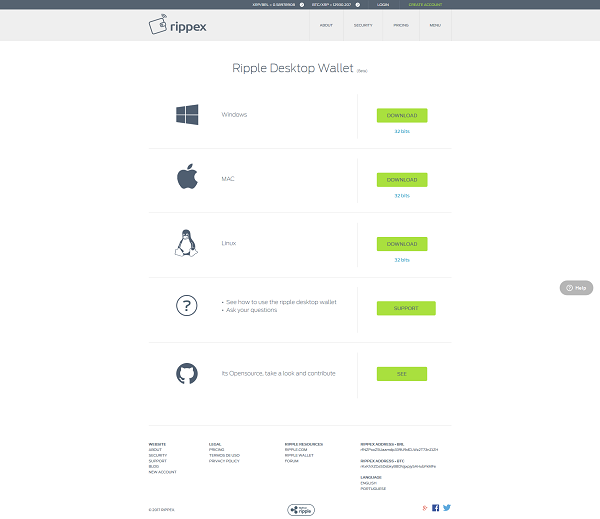Open the Facebook social icon

click(435, 508)
